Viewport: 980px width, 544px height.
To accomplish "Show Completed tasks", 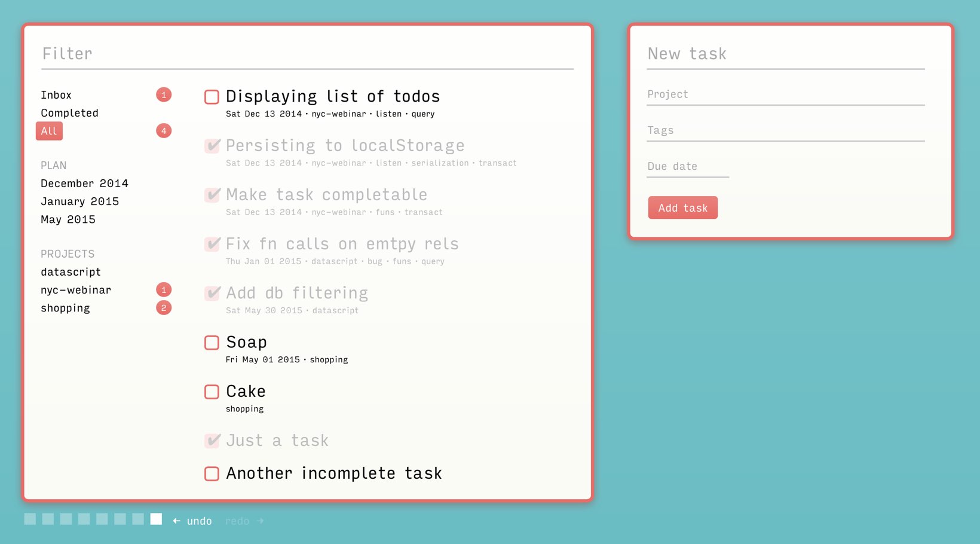I will tap(69, 113).
